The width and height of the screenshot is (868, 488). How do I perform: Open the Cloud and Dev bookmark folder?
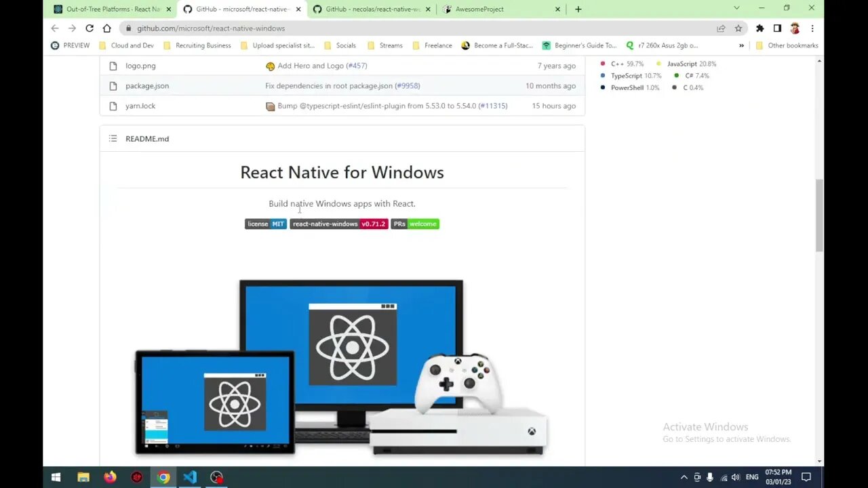click(126, 45)
